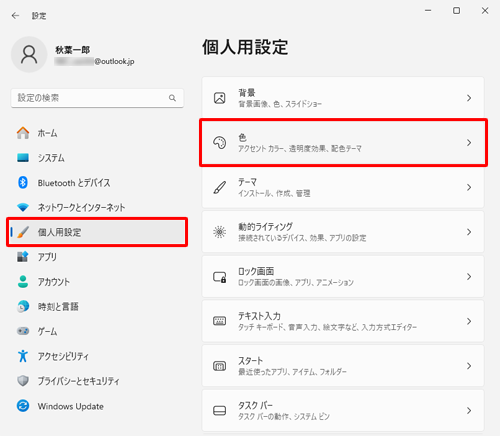Click the chevron on テキスト入力 row
The height and width of the screenshot is (436, 500).
(x=469, y=321)
